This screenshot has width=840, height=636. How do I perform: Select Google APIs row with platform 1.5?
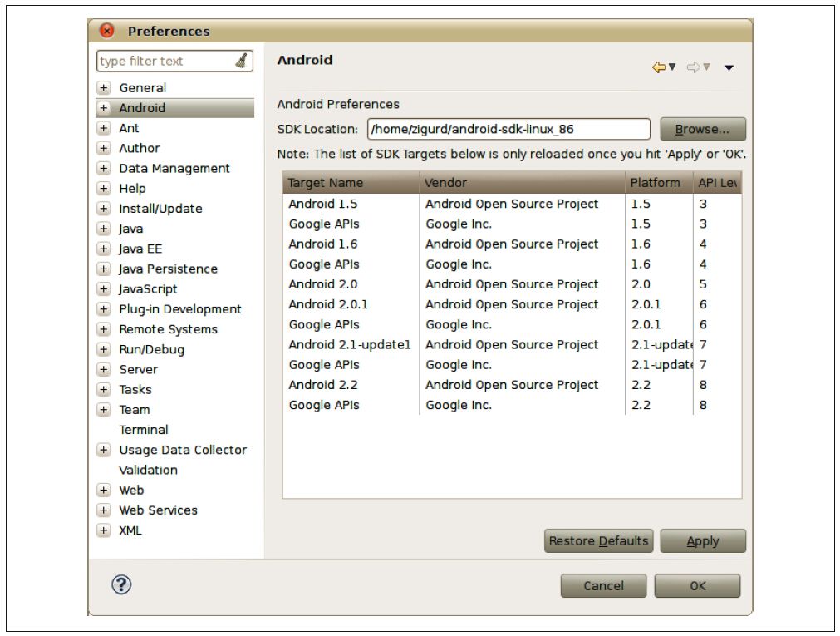(512, 224)
